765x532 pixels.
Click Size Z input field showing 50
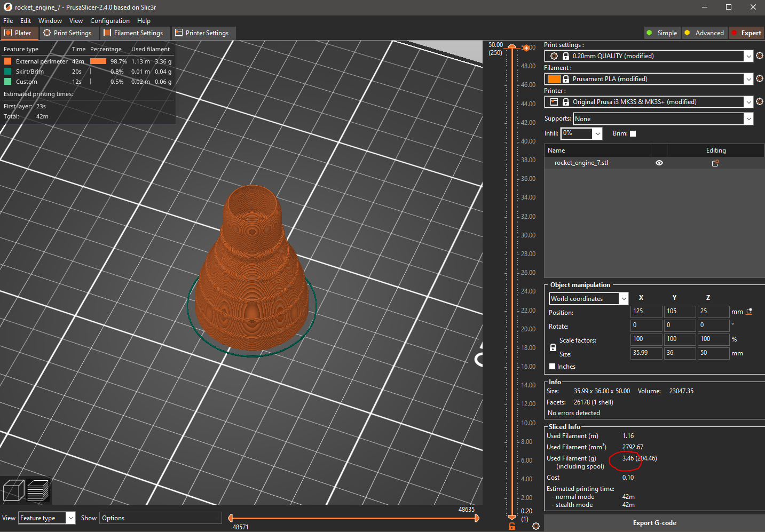point(713,353)
